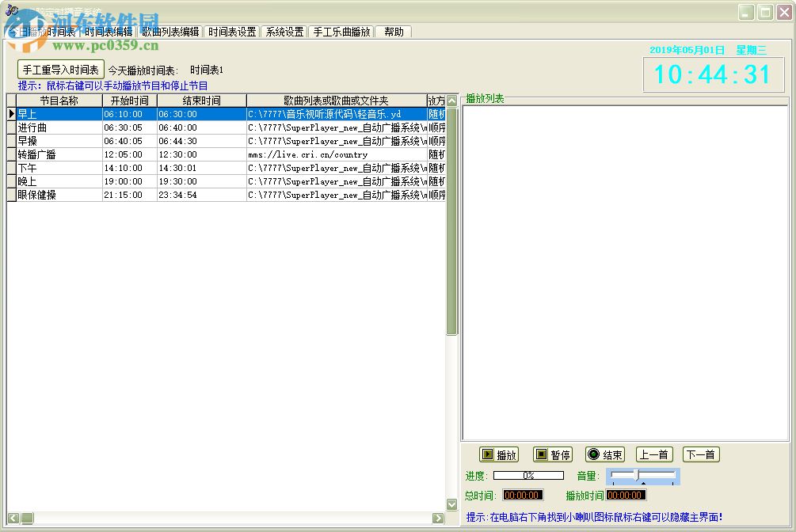Viewport: 796px width, 532px height.
Task: Click the vertical scrollbar down arrow
Action: pos(451,505)
